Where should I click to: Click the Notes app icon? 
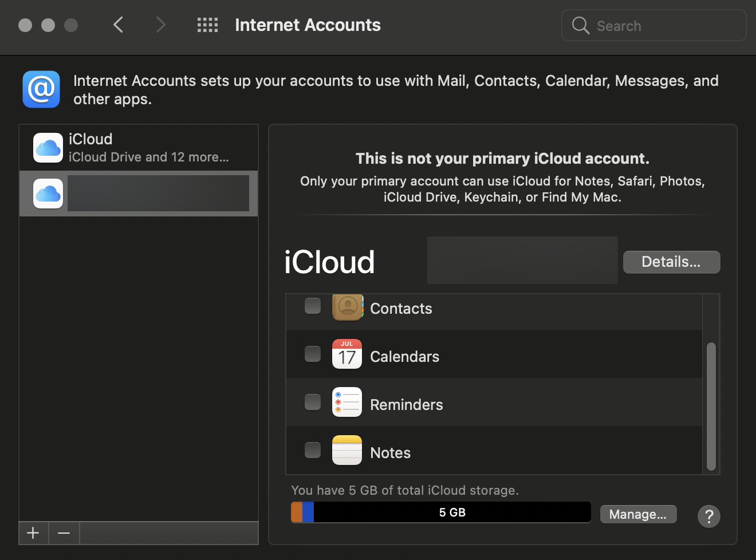point(347,450)
